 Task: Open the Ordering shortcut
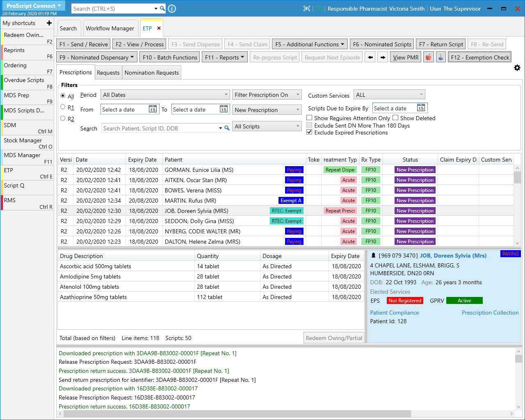pos(27,68)
